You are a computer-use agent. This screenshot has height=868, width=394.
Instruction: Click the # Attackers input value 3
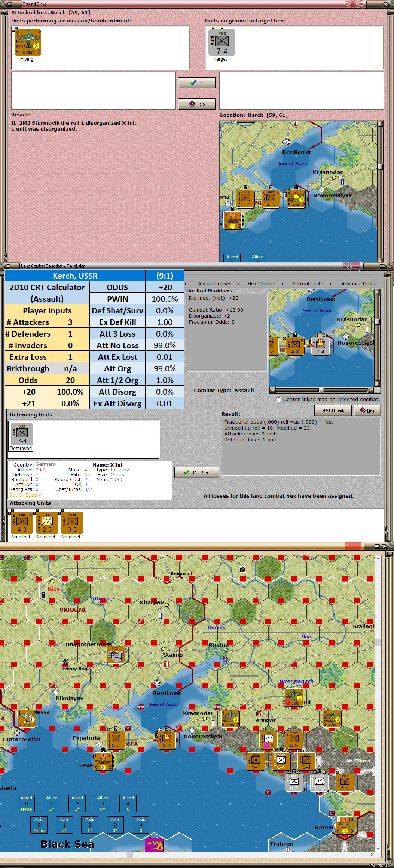pos(70,322)
